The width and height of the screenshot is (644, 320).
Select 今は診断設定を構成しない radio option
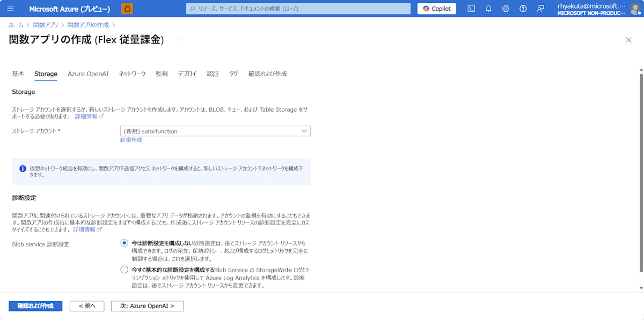pyautogui.click(x=125, y=243)
